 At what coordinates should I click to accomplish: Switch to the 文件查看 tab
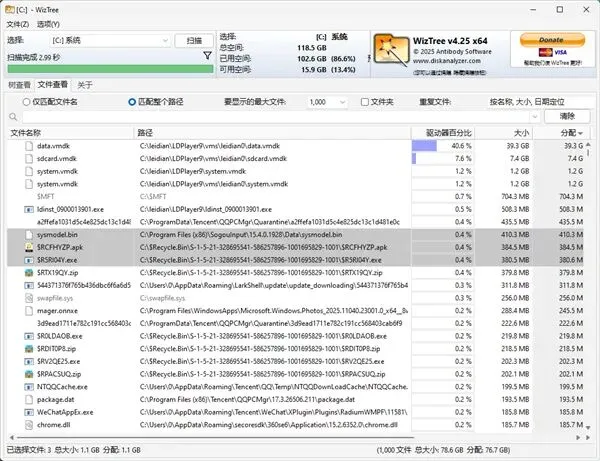point(53,85)
